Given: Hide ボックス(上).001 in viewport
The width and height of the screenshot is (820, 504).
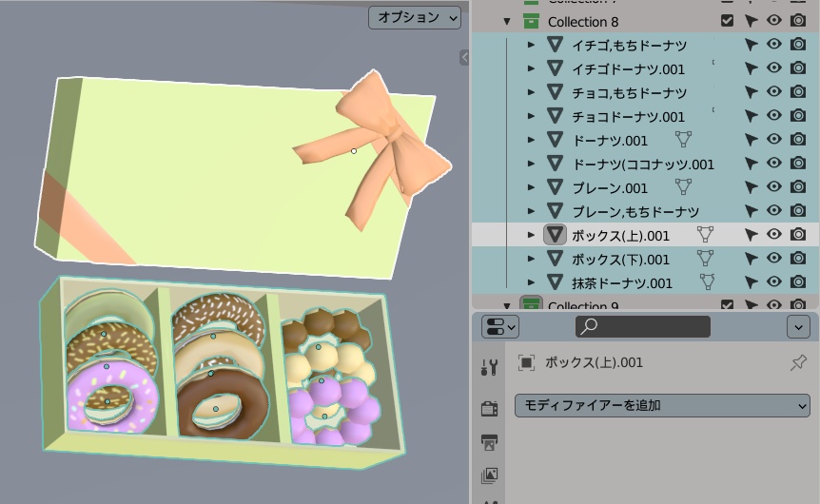Looking at the screenshot, I should click(x=774, y=234).
